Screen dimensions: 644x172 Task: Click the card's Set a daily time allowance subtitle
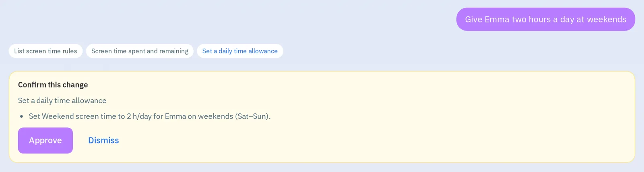coord(62,100)
